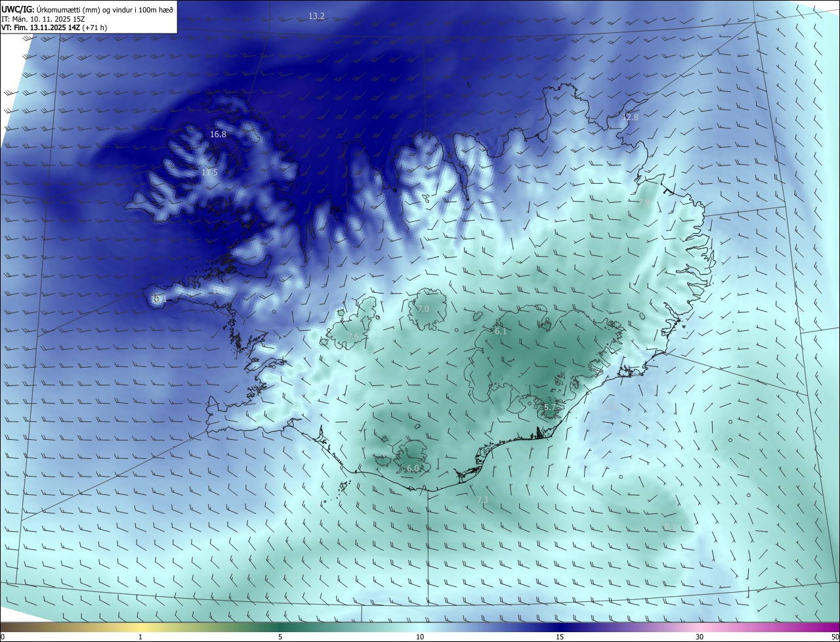Click the 12.8 value in the northeast
The width and height of the screenshot is (840, 642).
pos(630,117)
